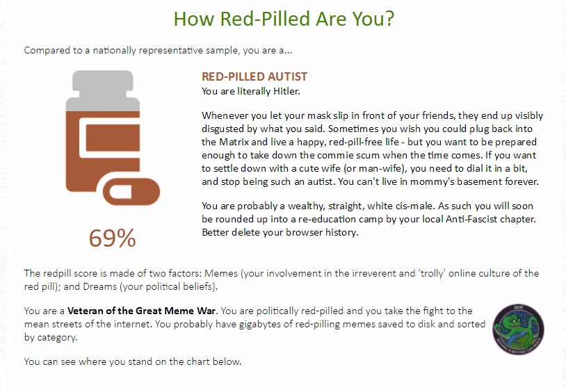Click the "How Red-Pilled Are You?" heading
566x392 pixels.
[x=284, y=19]
